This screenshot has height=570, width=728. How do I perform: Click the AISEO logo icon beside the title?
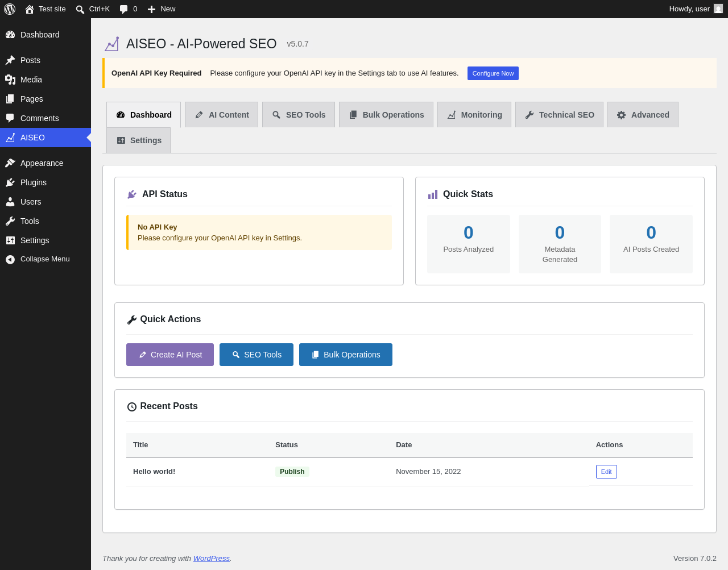[x=112, y=44]
